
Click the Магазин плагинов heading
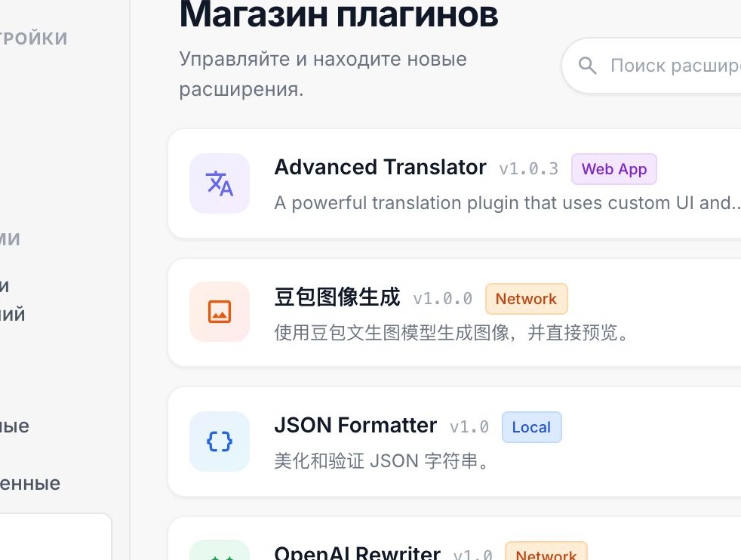coord(339,14)
